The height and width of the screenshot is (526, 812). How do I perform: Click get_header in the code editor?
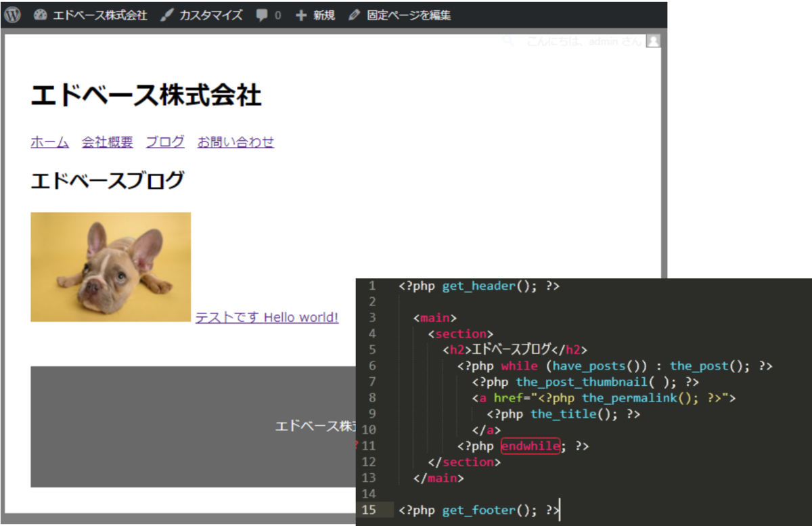(479, 286)
